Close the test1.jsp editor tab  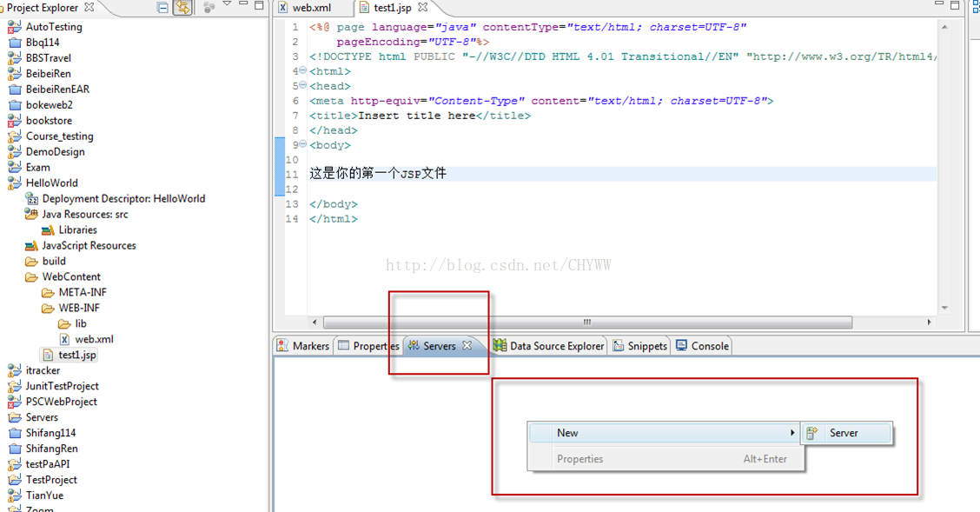click(423, 8)
